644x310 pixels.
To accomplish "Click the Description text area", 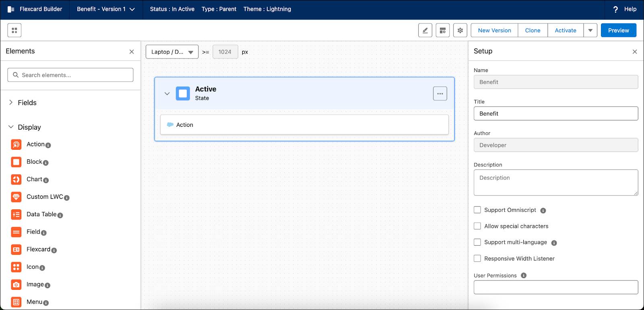I will [556, 183].
